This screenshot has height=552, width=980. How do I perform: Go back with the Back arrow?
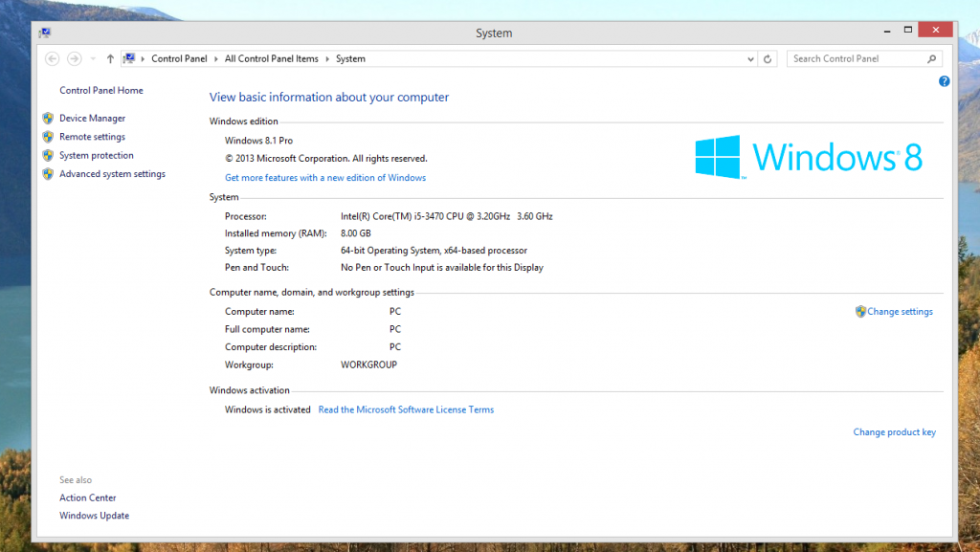53,58
